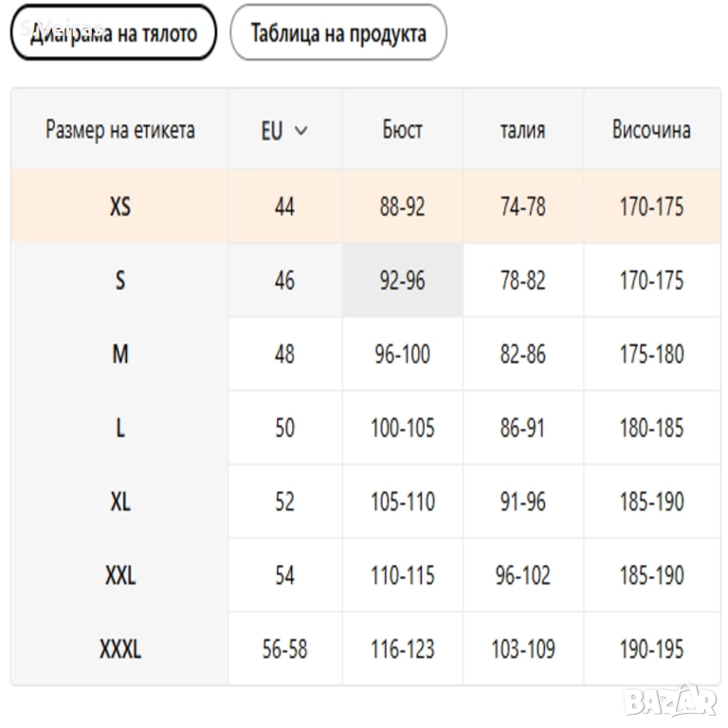Click the highlighted 92-96 bust cell
This screenshot has width=728, height=728.
click(x=403, y=281)
